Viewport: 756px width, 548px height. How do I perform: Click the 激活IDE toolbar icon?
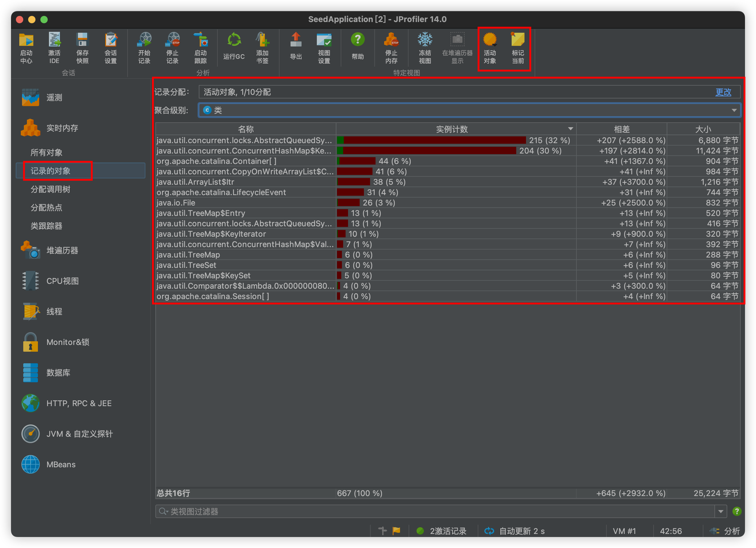(54, 48)
